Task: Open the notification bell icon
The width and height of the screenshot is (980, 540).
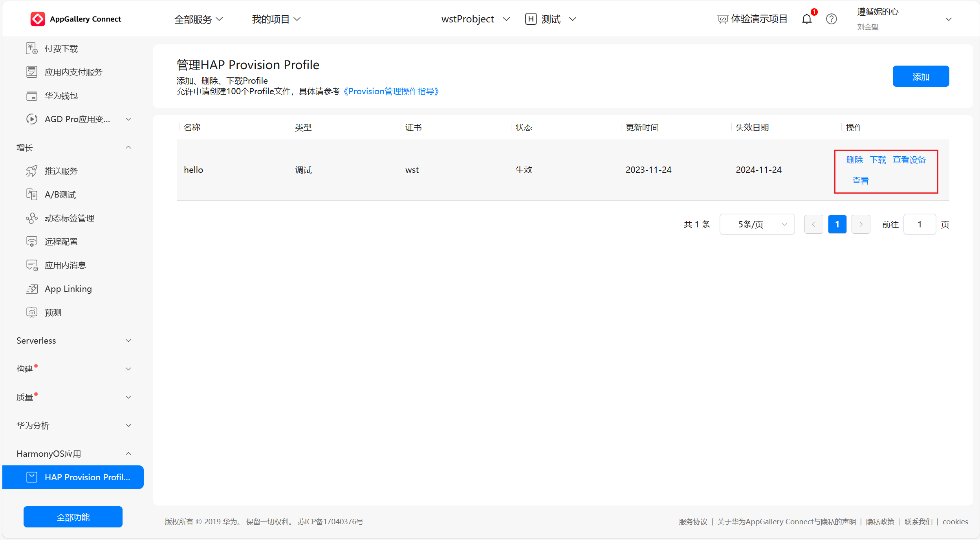Action: 806,19
